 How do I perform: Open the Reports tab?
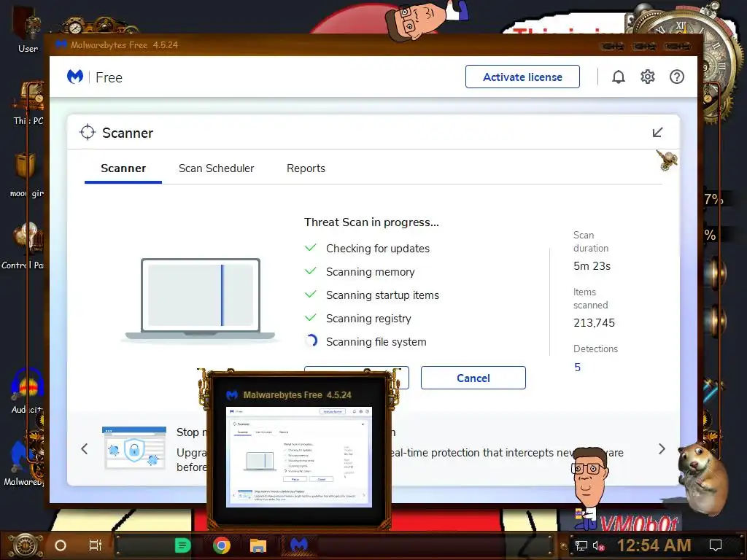(x=306, y=168)
